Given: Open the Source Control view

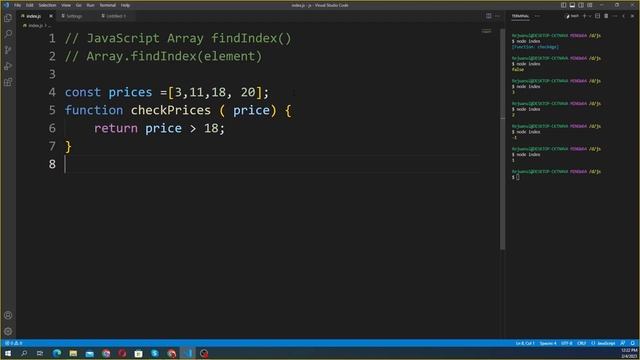Looking at the screenshot, I should click(x=8, y=50).
